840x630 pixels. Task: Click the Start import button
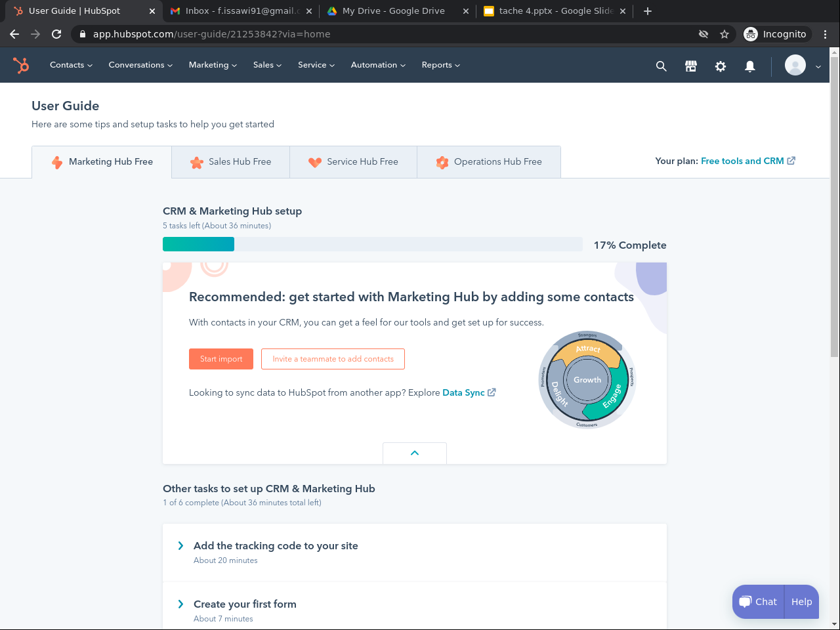tap(221, 359)
